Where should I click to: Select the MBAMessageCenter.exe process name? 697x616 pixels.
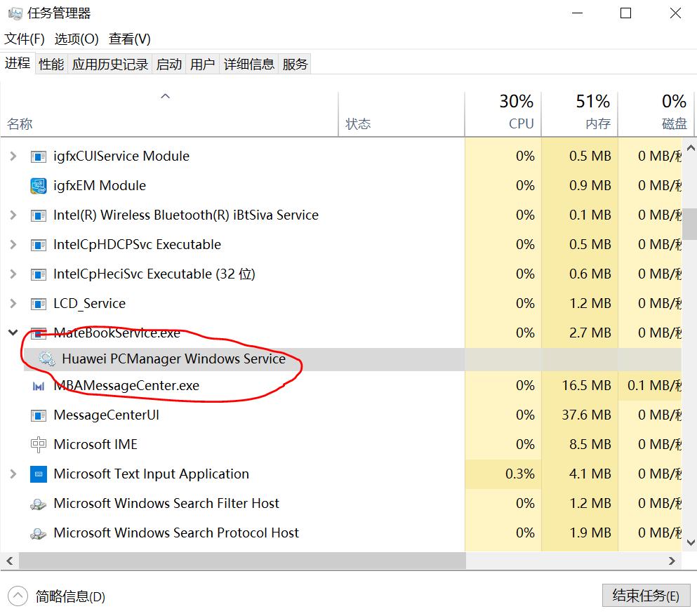click(126, 385)
